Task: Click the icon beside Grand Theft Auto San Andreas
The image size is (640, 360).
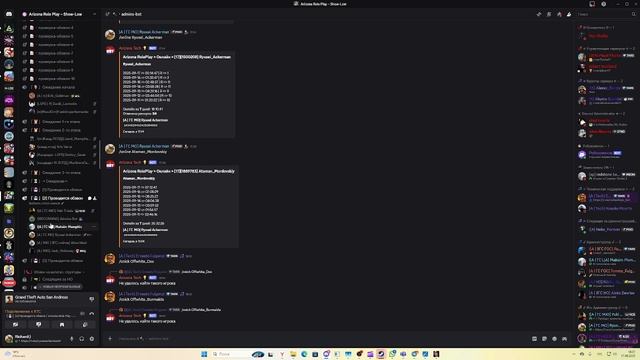Action: [x=91, y=299]
